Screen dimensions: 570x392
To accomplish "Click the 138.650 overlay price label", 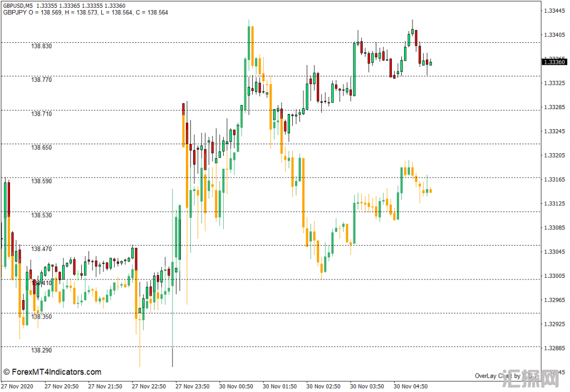I will (42, 148).
